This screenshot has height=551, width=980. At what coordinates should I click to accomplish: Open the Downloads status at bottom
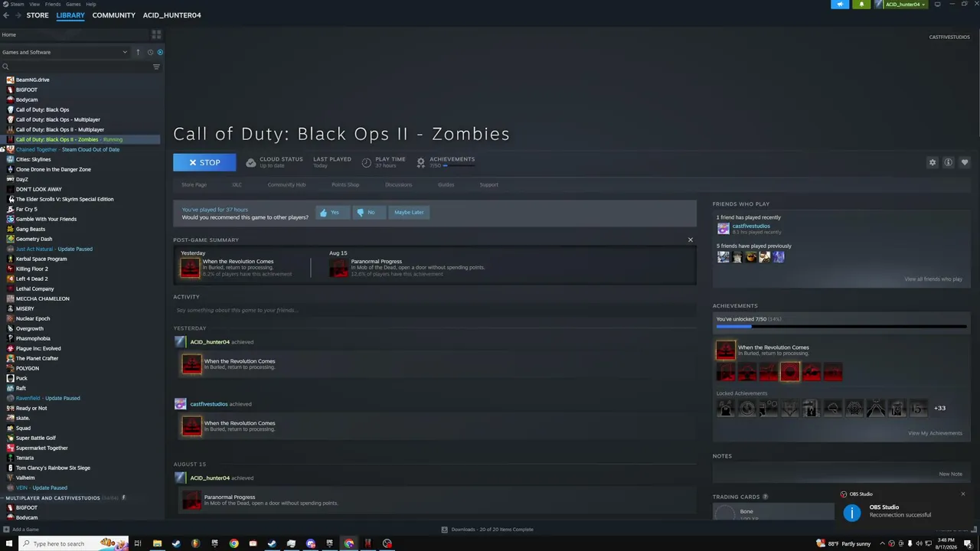[x=488, y=530]
